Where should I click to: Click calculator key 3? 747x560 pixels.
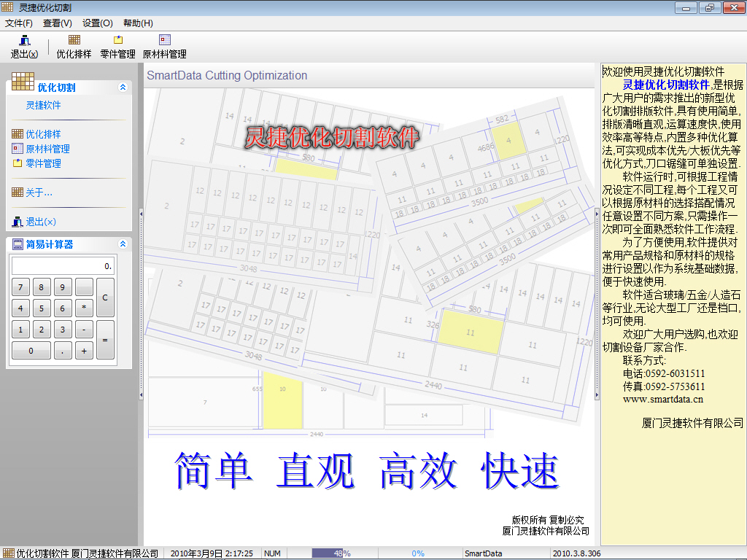coord(63,329)
